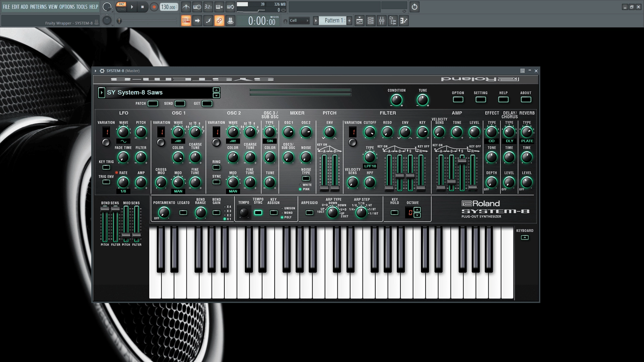Start playback with the Play button

pos(132,7)
